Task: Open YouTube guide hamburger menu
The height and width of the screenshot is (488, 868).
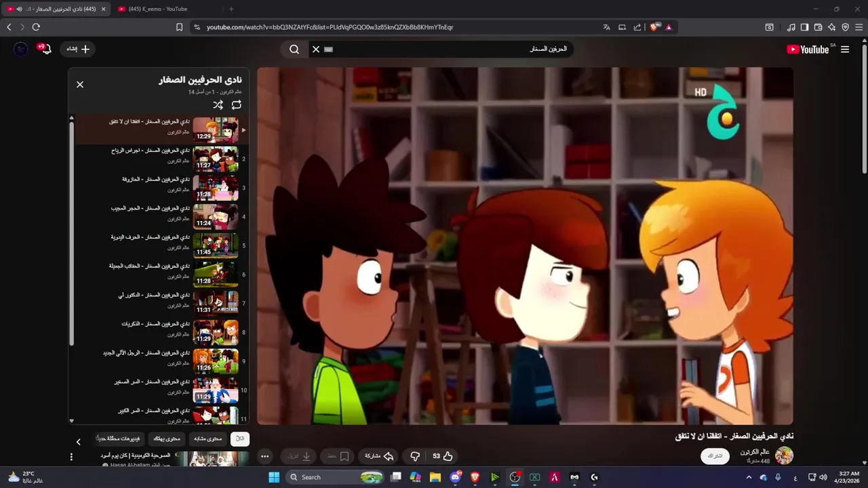Action: tap(845, 49)
